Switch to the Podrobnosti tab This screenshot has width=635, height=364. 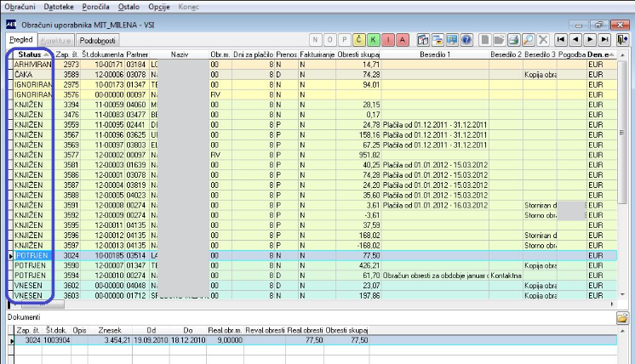98,40
